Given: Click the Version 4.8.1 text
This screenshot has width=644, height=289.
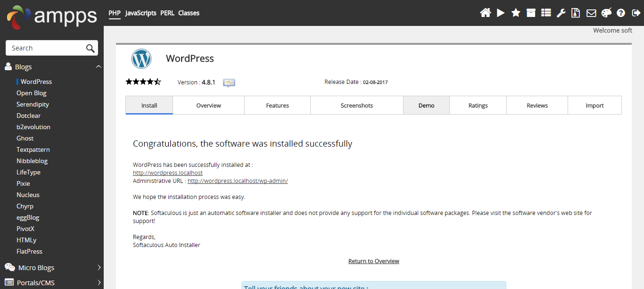Looking at the screenshot, I should (196, 83).
